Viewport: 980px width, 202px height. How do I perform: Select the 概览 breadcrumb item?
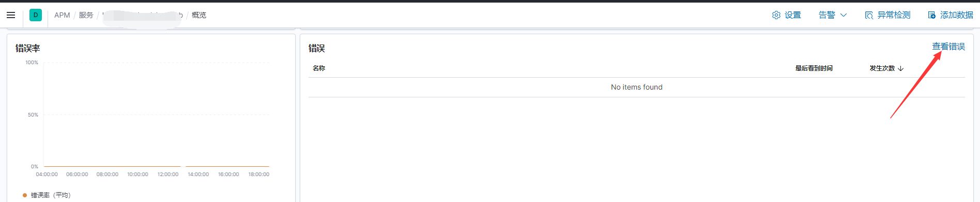(199, 15)
